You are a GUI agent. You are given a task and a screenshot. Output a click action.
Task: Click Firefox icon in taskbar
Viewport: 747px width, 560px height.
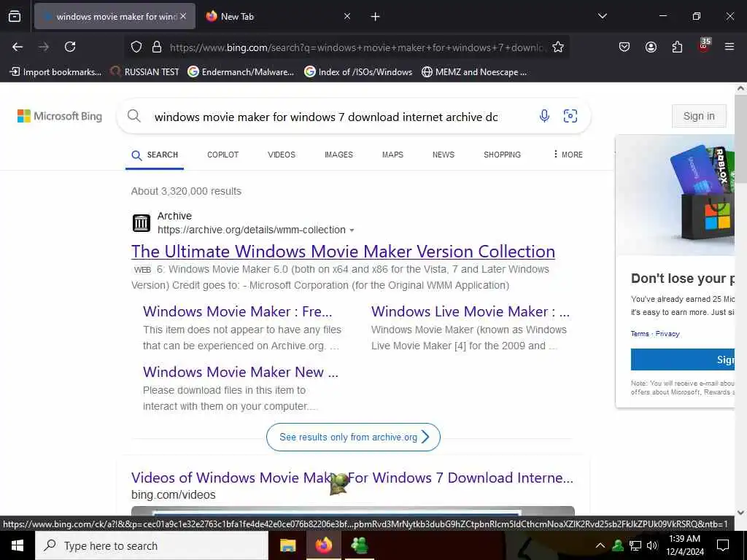pyautogui.click(x=323, y=545)
